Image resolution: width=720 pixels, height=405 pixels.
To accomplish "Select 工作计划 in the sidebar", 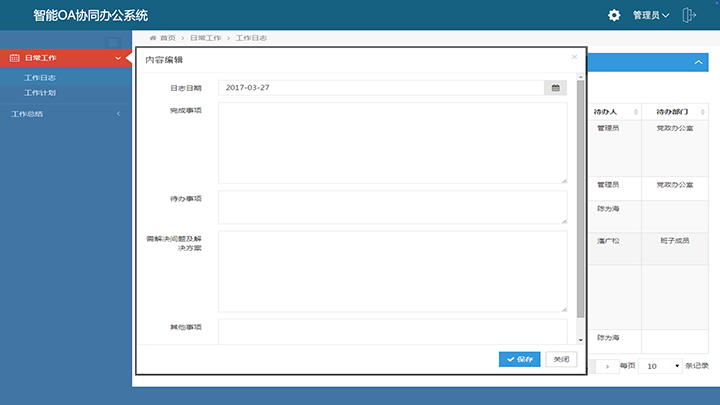I will [x=40, y=92].
